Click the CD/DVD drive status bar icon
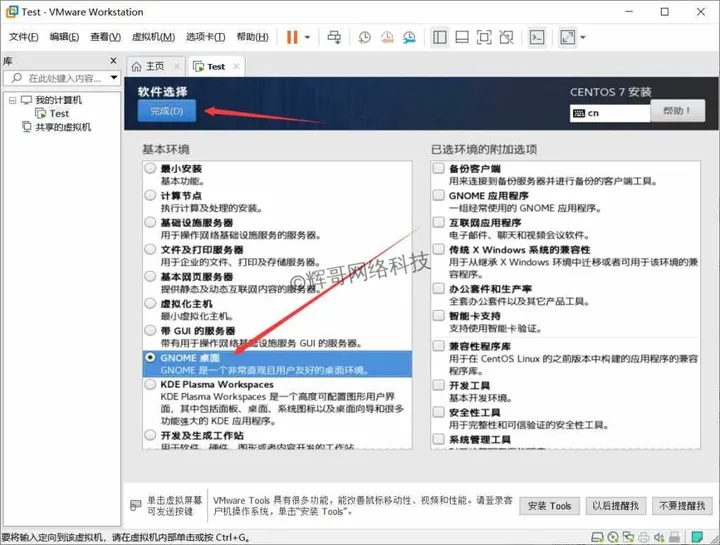The height and width of the screenshot is (545, 720). (x=613, y=537)
